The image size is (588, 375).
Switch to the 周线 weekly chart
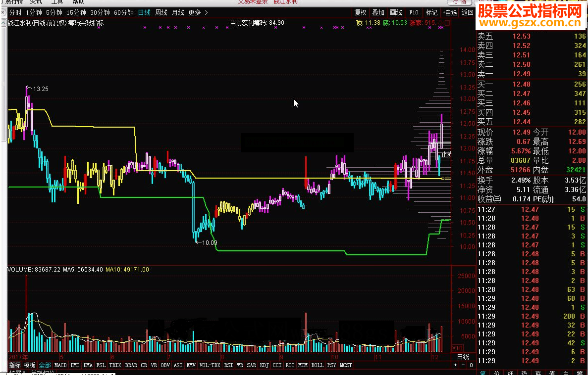pyautogui.click(x=161, y=12)
